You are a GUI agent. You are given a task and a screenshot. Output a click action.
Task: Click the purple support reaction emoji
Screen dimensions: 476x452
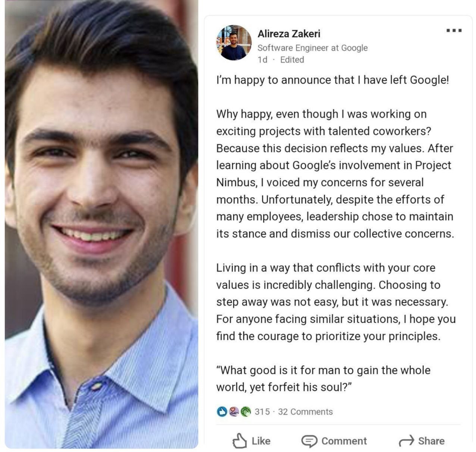[234, 412]
